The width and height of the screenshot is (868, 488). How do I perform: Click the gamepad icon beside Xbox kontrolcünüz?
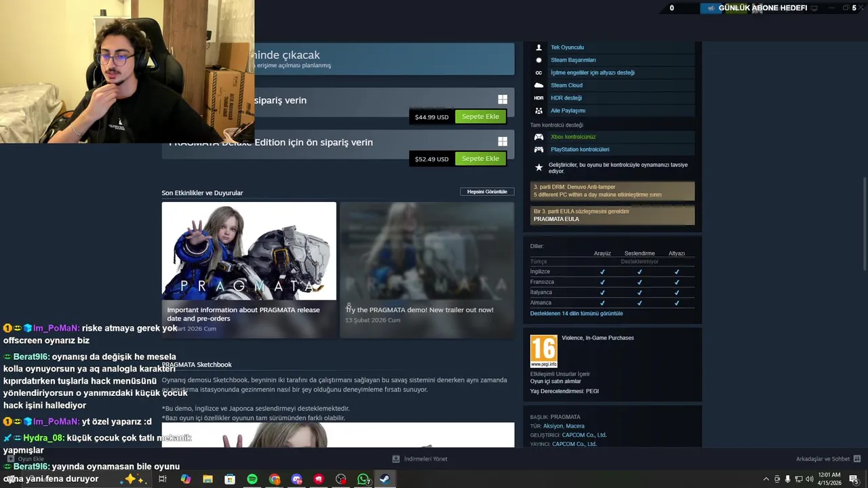point(539,137)
